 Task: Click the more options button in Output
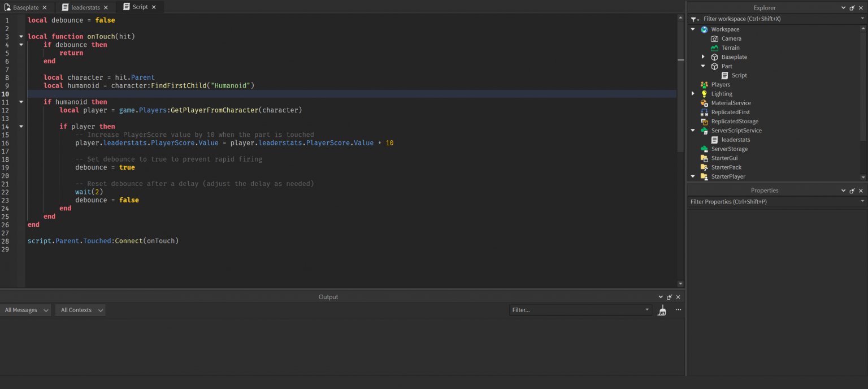678,310
